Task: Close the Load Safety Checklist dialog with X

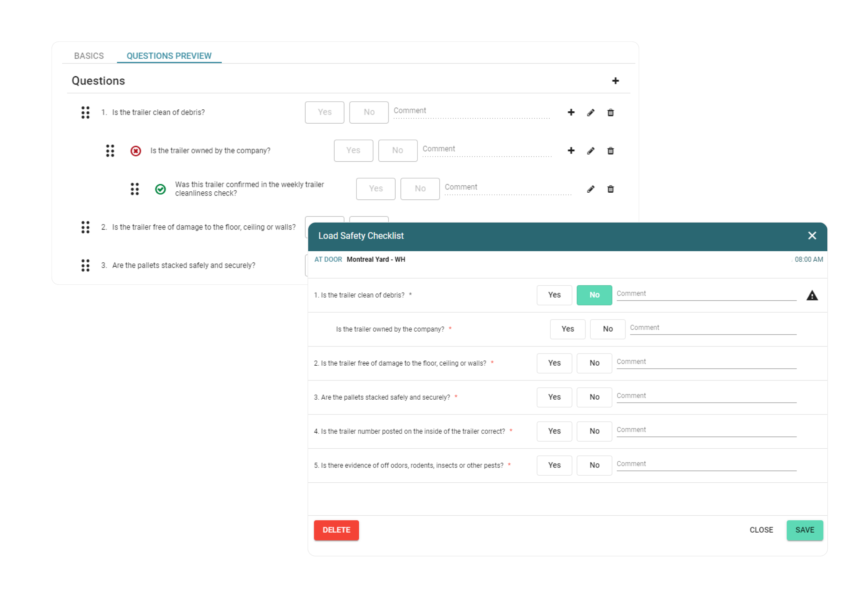Action: point(812,235)
